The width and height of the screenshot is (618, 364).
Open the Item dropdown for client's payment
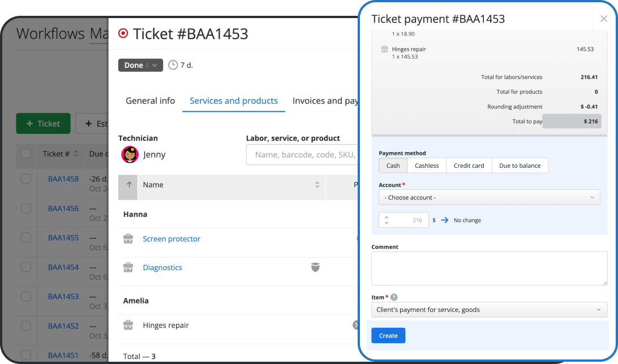tap(489, 309)
